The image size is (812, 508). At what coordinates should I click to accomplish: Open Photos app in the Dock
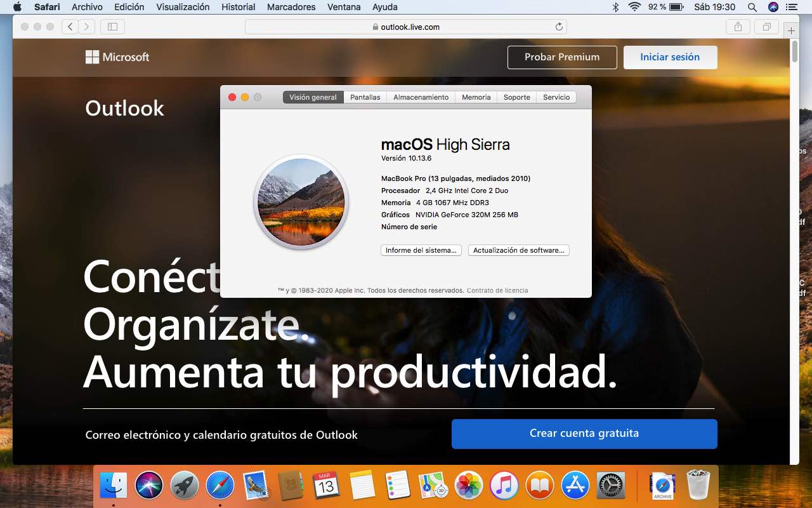coord(469,486)
